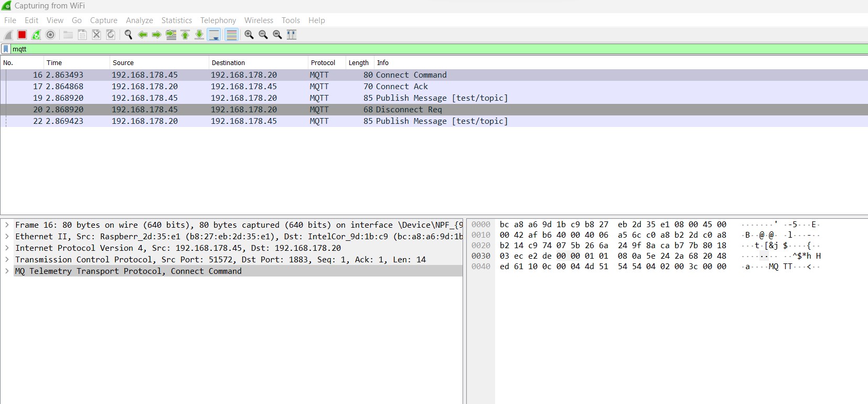Select packet 22 Publish Message row
This screenshot has height=404, width=868.
[x=434, y=121]
